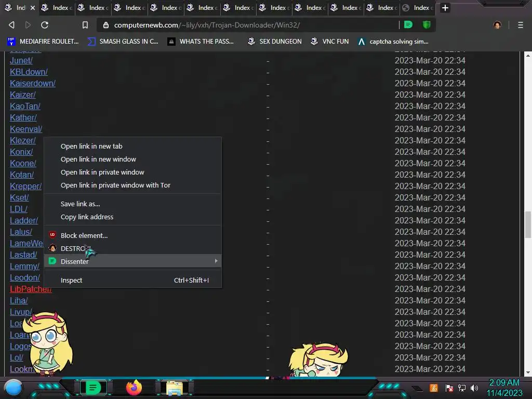Select Save link as... menu entry

132,204
